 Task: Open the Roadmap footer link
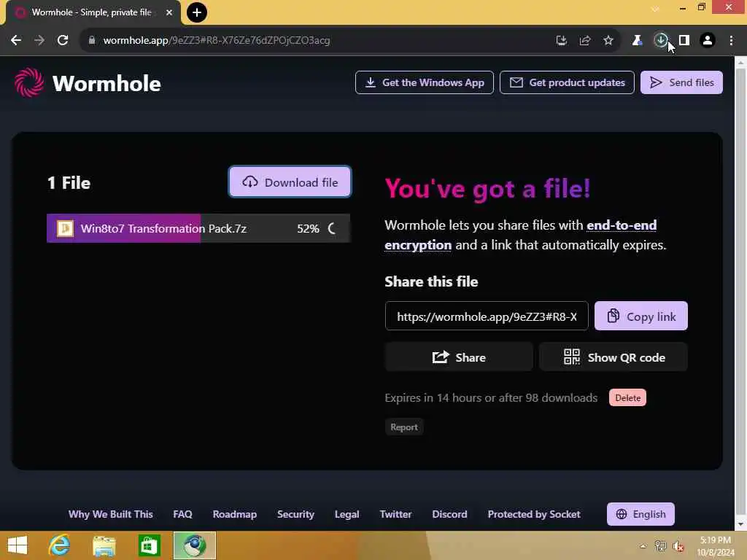tap(234, 514)
